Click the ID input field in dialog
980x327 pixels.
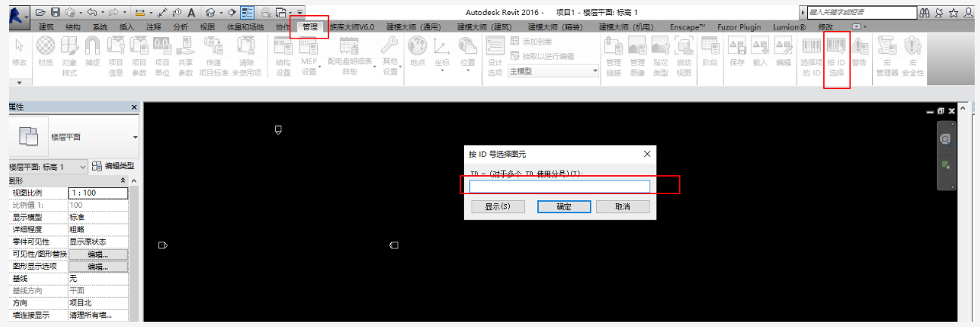[x=559, y=187]
